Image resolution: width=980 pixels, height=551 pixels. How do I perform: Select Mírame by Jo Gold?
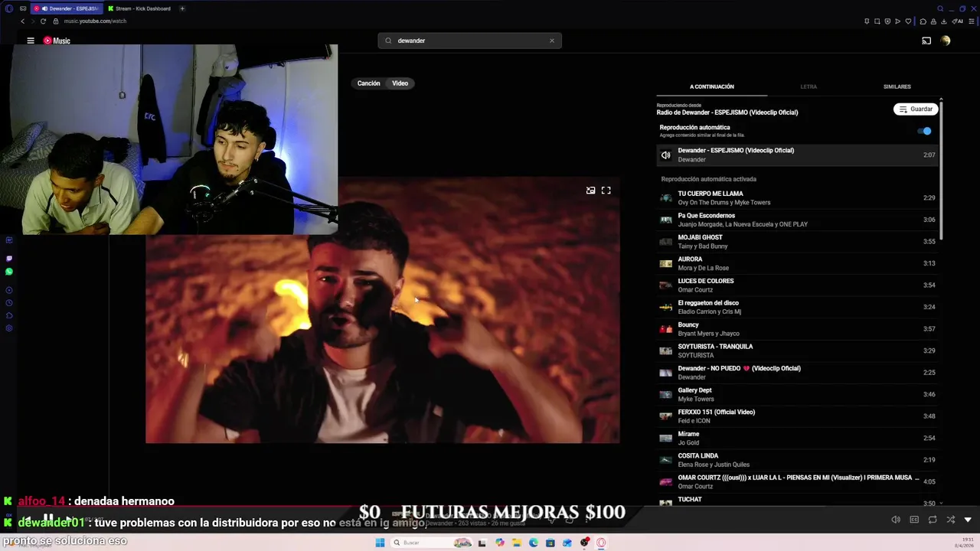(x=797, y=438)
